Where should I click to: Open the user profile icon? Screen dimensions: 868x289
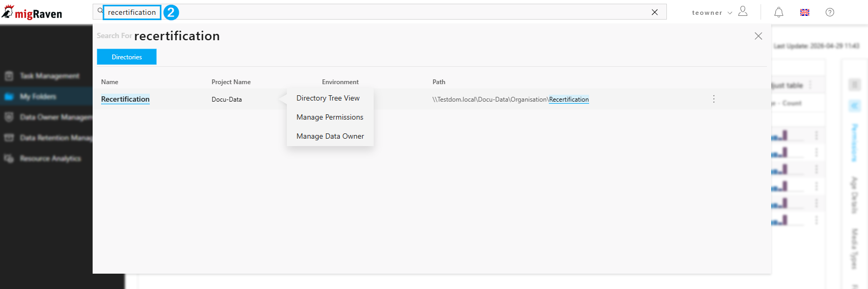(743, 11)
